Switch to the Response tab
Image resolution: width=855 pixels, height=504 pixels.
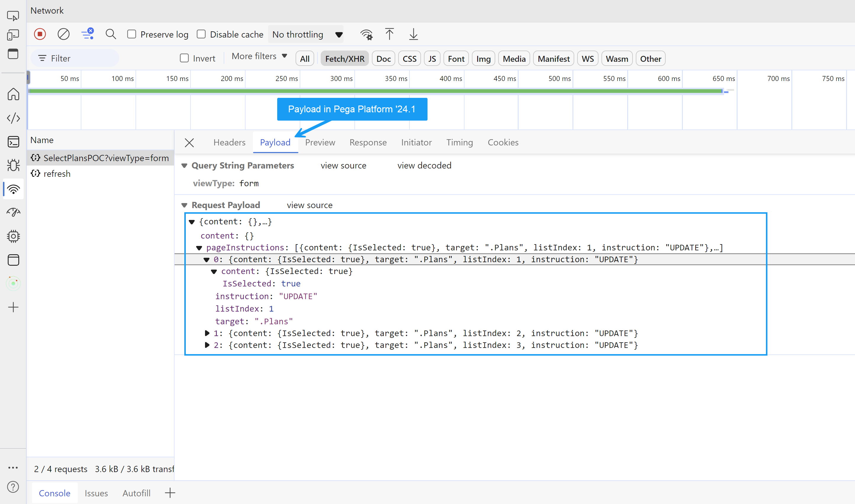pyautogui.click(x=368, y=142)
